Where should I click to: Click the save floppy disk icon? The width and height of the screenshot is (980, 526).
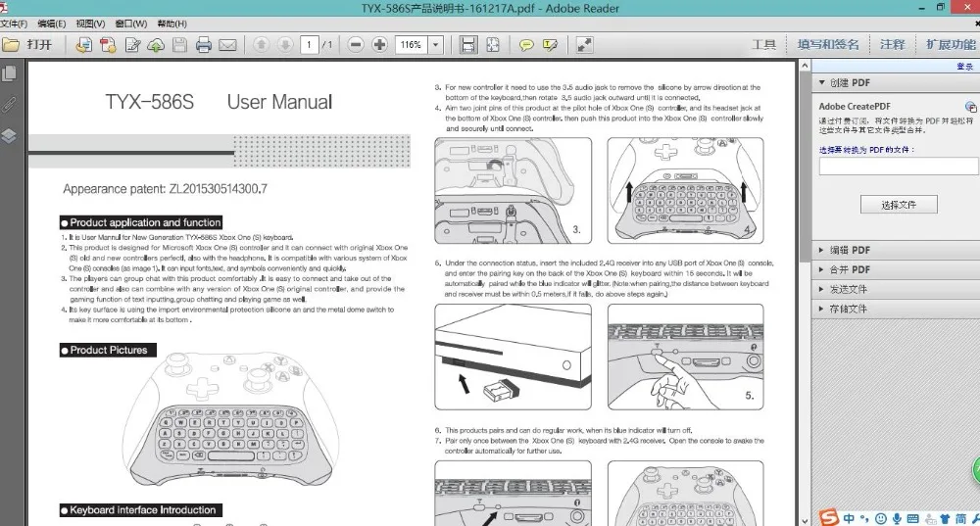180,45
